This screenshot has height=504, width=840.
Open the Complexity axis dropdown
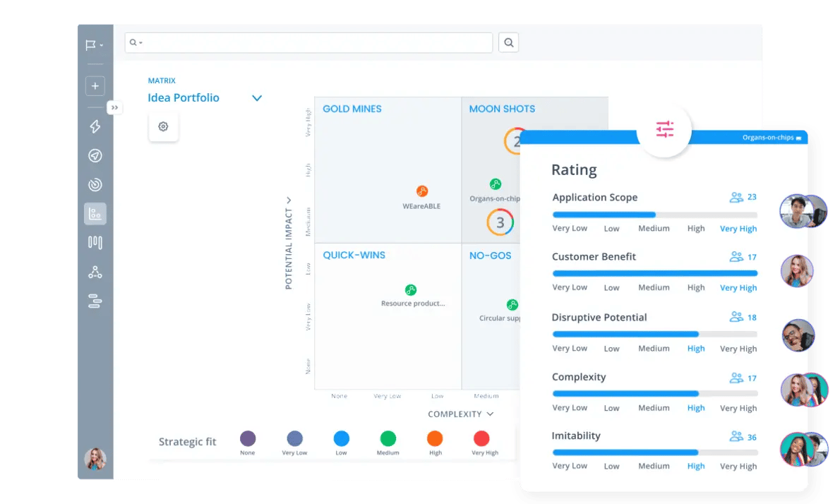pos(491,414)
